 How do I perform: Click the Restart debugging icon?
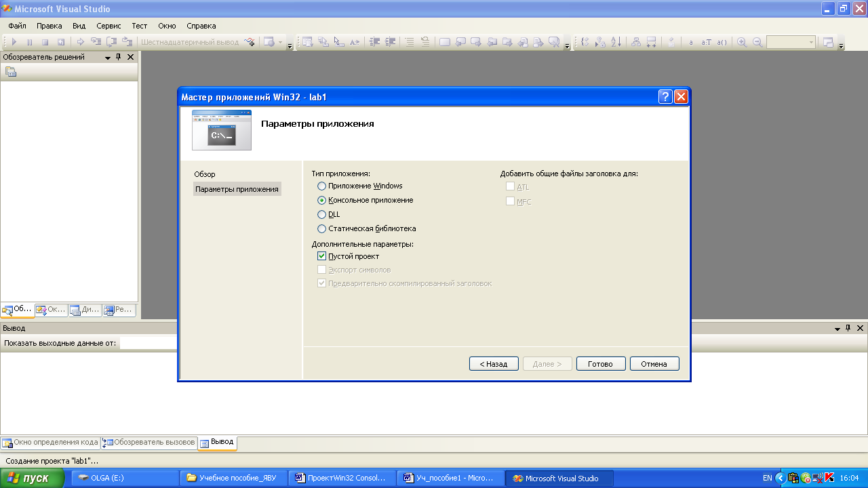[60, 42]
